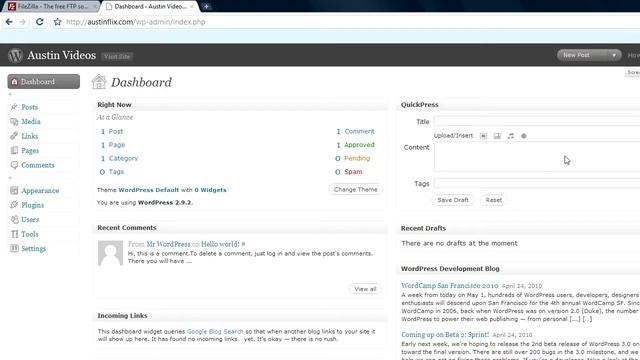Open the Pending comments link
The height and width of the screenshot is (360, 640).
pyautogui.click(x=357, y=158)
